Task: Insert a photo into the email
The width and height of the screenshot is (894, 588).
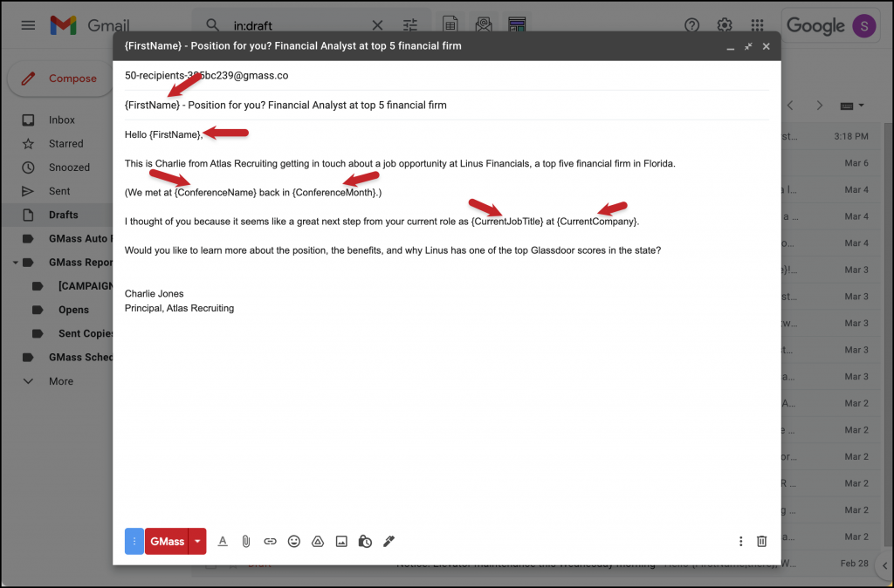Action: (x=341, y=541)
